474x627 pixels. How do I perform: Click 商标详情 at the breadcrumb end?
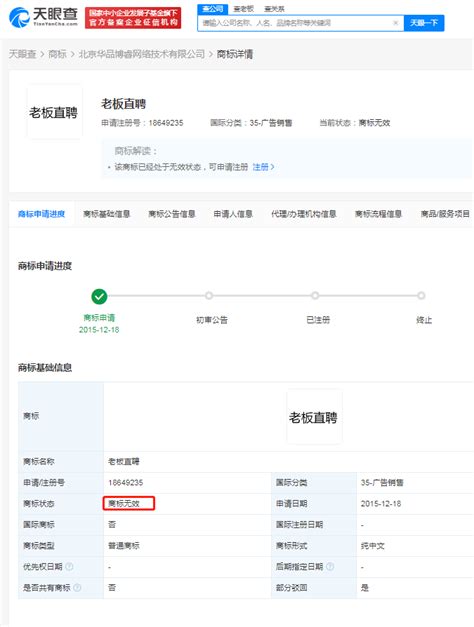point(235,54)
